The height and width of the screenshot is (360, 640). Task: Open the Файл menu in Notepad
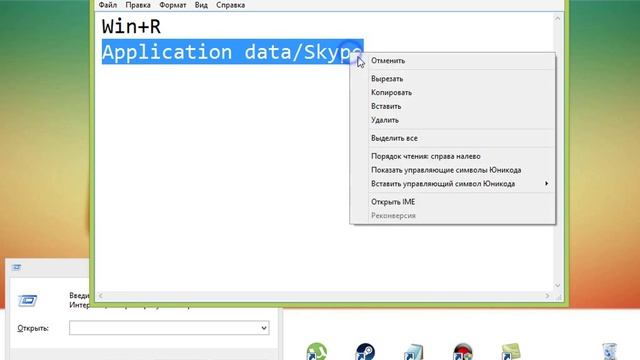(x=108, y=5)
